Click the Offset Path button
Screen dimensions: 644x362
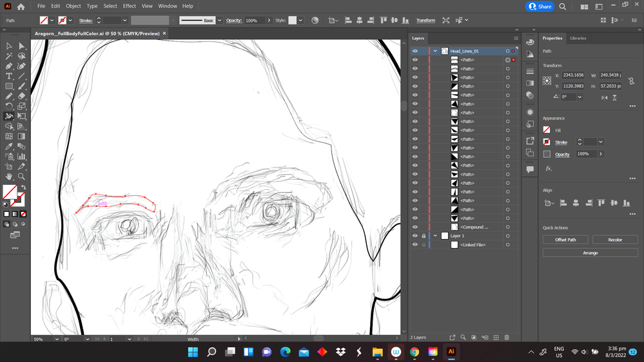click(x=565, y=240)
